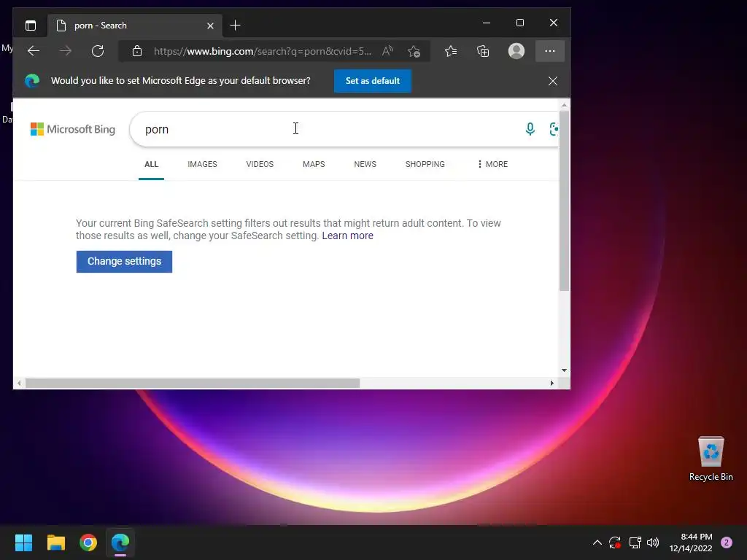Switch to NEWS tab
The image size is (747, 560).
pyautogui.click(x=365, y=164)
